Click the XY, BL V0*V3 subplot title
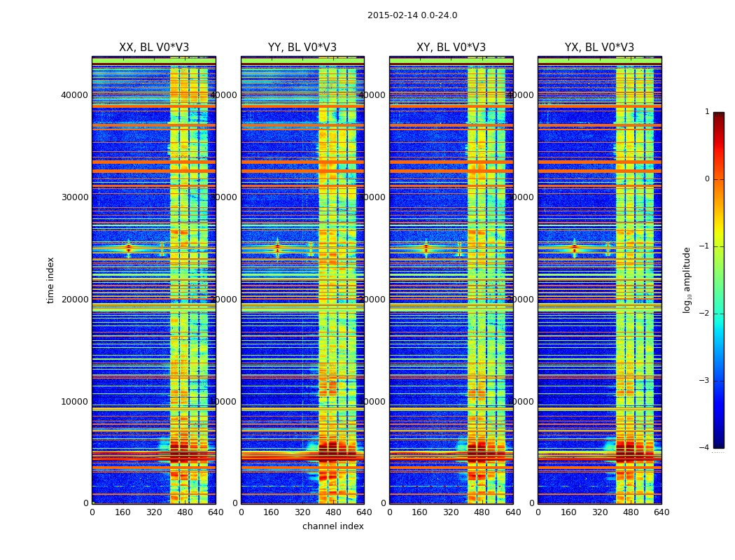Image resolution: width=735 pixels, height=560 pixels. 451,48
